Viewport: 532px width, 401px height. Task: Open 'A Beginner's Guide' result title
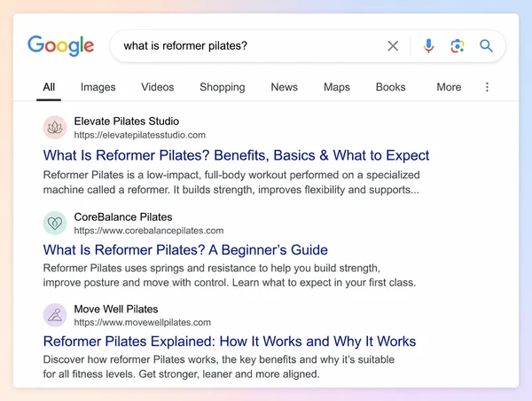point(185,250)
